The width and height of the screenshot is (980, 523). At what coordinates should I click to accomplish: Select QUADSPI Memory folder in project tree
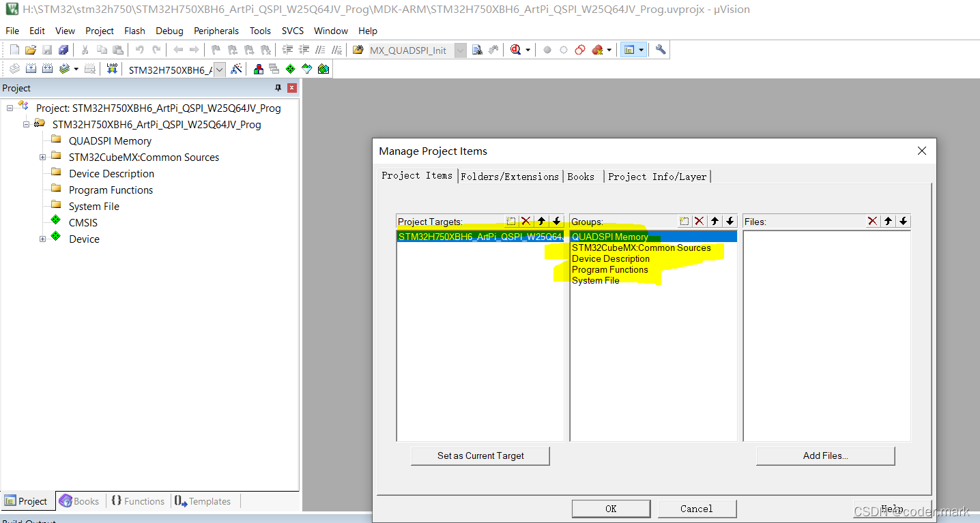(x=110, y=140)
